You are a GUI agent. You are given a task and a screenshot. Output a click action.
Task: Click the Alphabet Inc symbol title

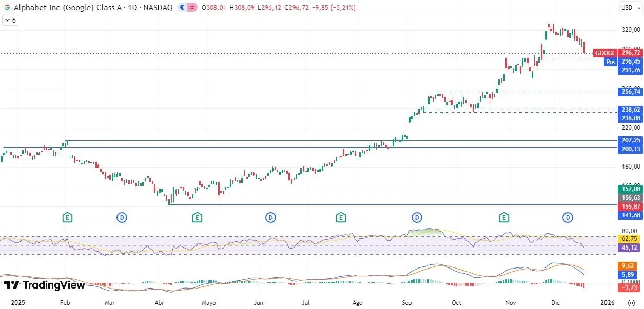point(92,7)
